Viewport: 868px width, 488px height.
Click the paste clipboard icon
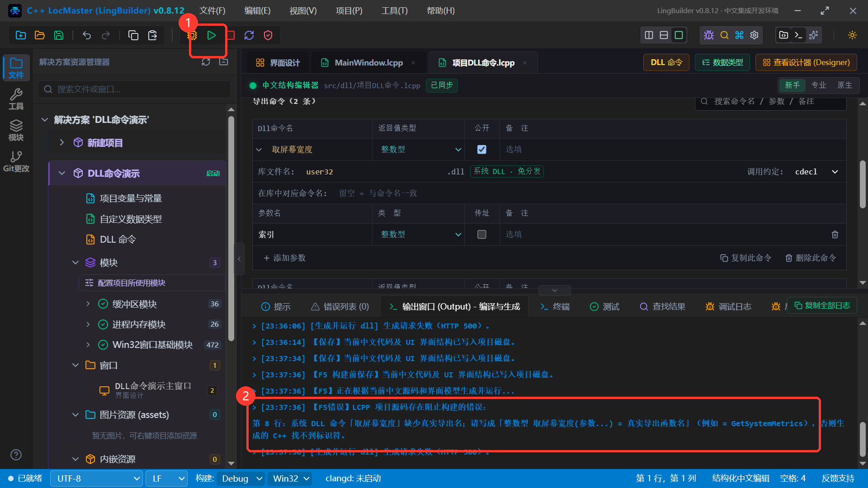click(153, 35)
